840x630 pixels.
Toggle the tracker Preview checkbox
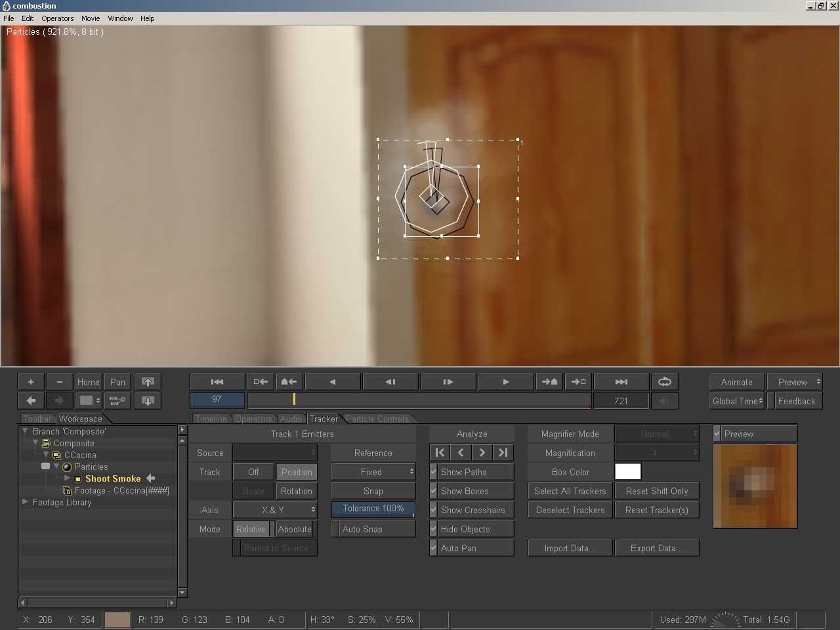coord(717,434)
